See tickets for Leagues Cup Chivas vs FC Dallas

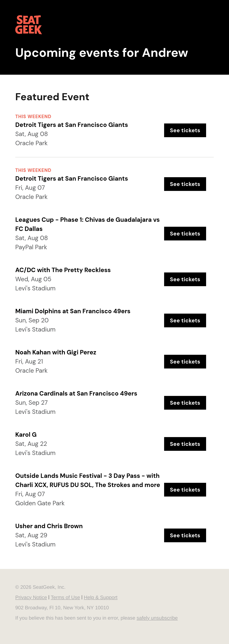click(185, 234)
